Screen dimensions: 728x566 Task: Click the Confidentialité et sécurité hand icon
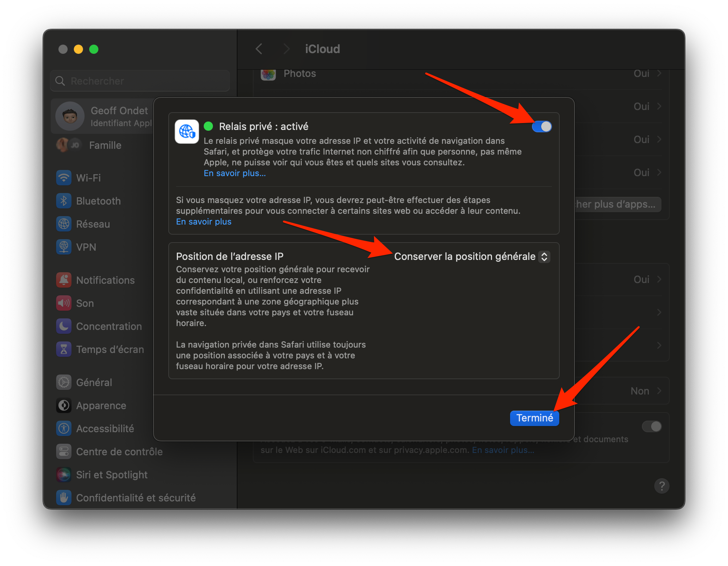coord(64,498)
